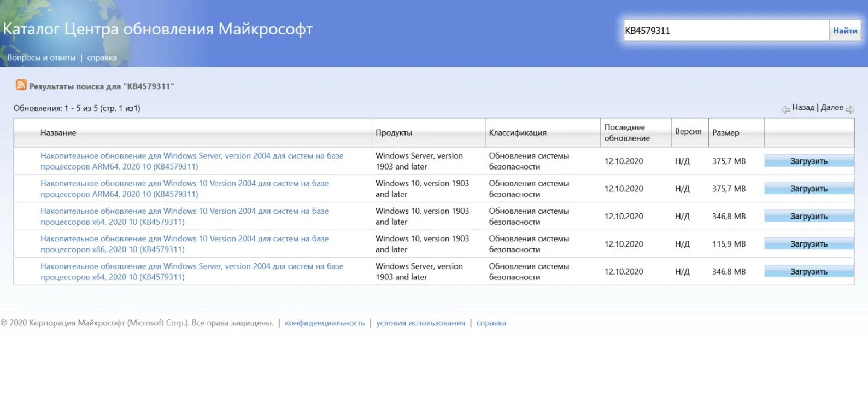The image size is (868, 408).
Task: Sort by the Последнее обновление column header
Action: 627,132
